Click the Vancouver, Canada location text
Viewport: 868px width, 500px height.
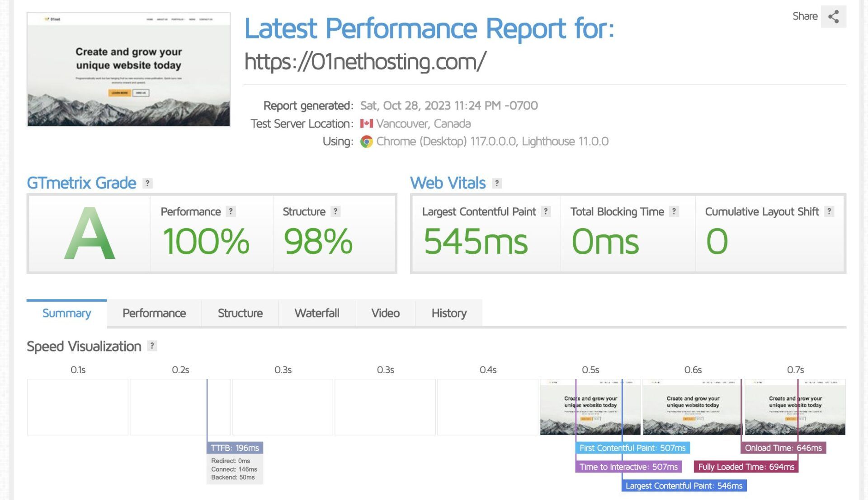(424, 124)
